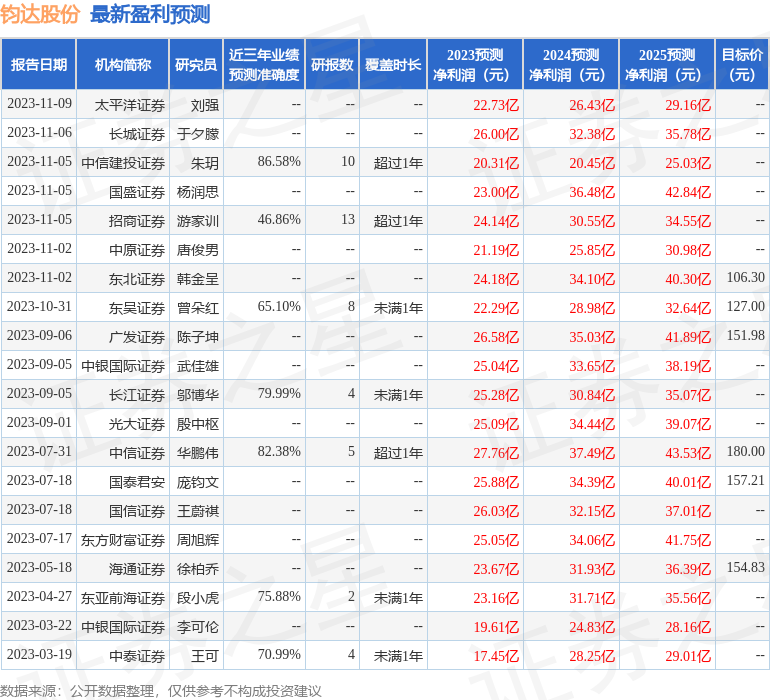Click the 42.84亿 forecast value
Screen dimensions: 770x700
click(688, 192)
